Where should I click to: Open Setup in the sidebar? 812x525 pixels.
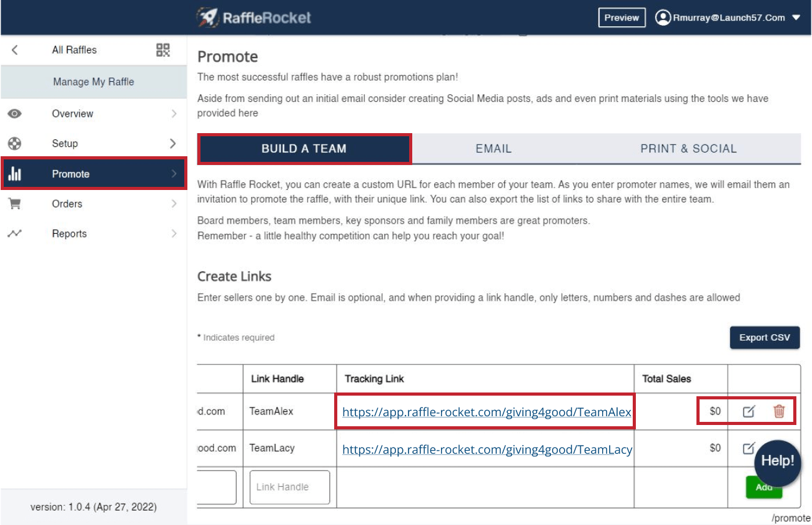(x=94, y=144)
